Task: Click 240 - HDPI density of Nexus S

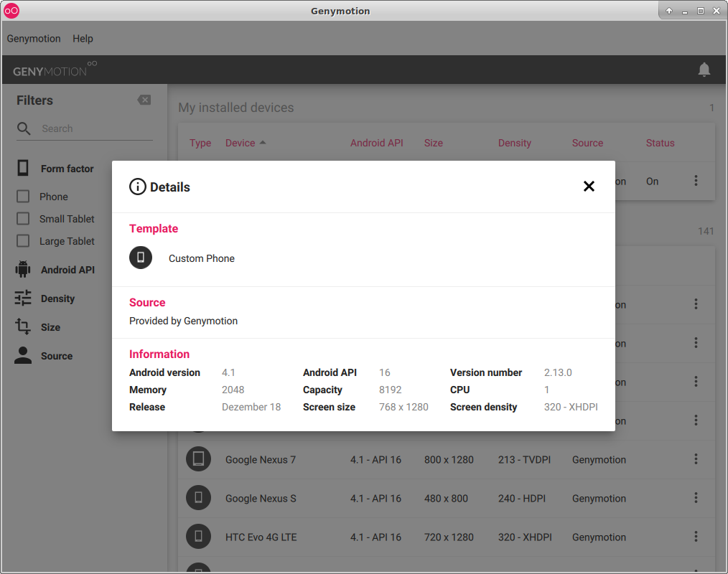Action: [522, 499]
